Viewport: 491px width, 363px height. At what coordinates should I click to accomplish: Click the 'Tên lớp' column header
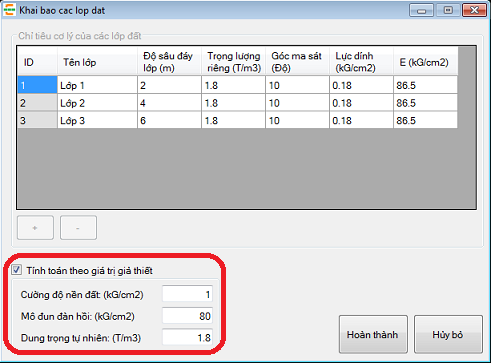(x=97, y=61)
